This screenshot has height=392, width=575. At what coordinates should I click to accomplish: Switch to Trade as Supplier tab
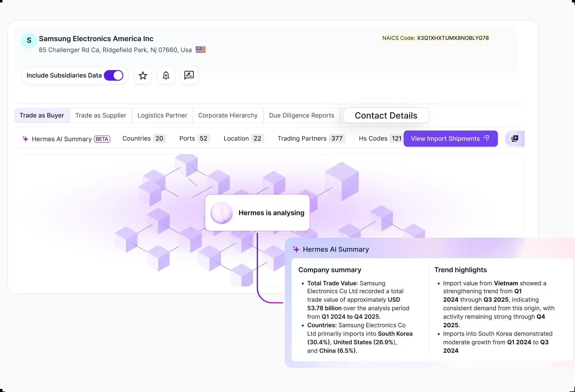(101, 115)
